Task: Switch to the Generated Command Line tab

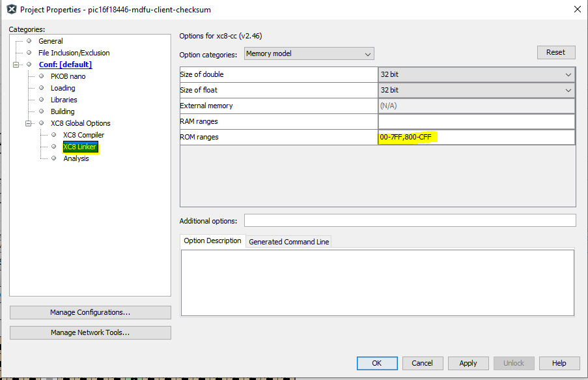Action: point(288,242)
